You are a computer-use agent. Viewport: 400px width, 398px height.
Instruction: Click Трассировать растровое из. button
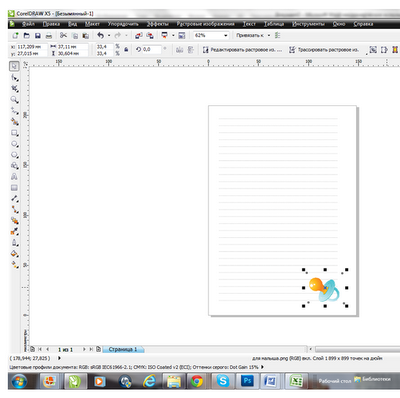[324, 50]
